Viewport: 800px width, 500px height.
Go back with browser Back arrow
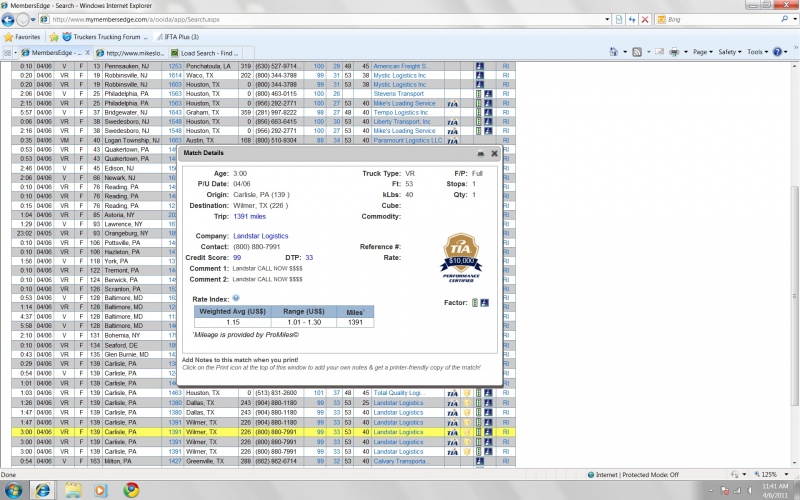[8, 19]
